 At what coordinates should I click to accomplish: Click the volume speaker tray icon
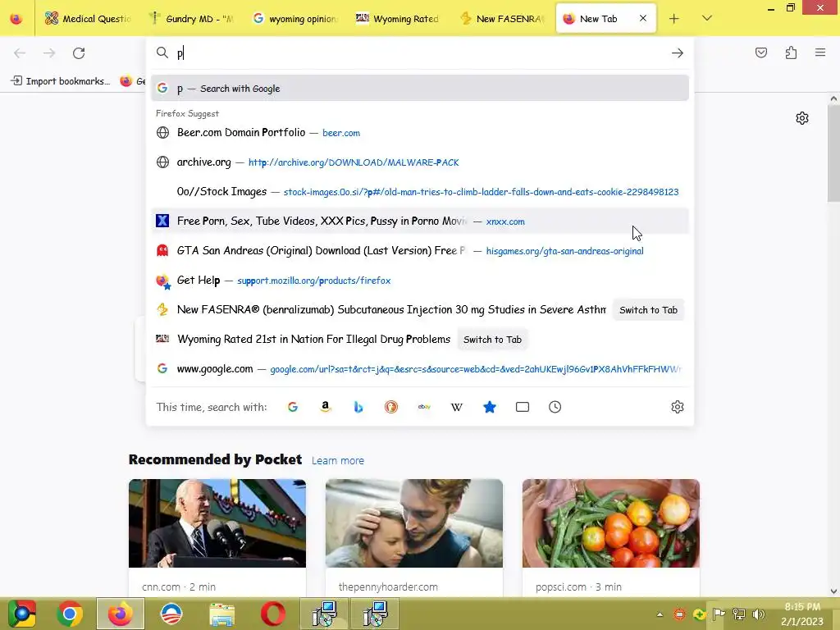pyautogui.click(x=759, y=614)
